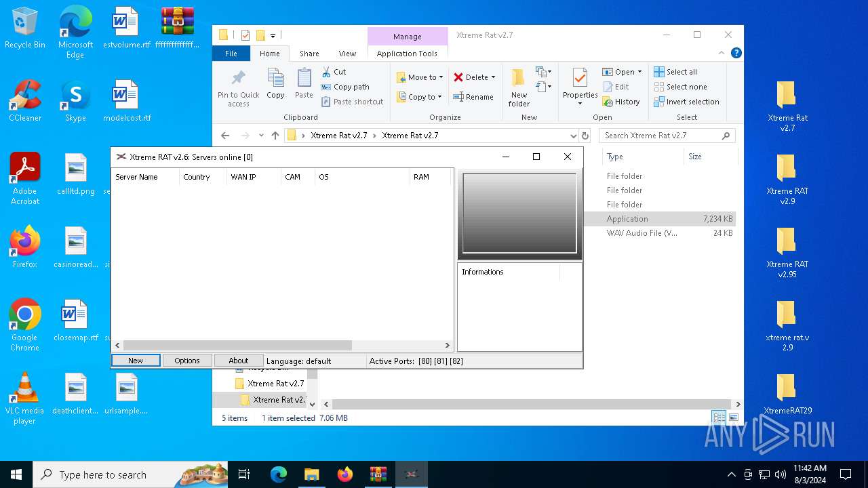Viewport: 868px width, 488px height.
Task: Expand recent locations dropdown arrow
Action: (261, 136)
